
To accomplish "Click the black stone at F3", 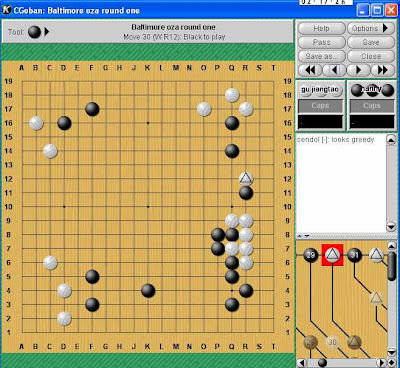I will click(x=92, y=305).
